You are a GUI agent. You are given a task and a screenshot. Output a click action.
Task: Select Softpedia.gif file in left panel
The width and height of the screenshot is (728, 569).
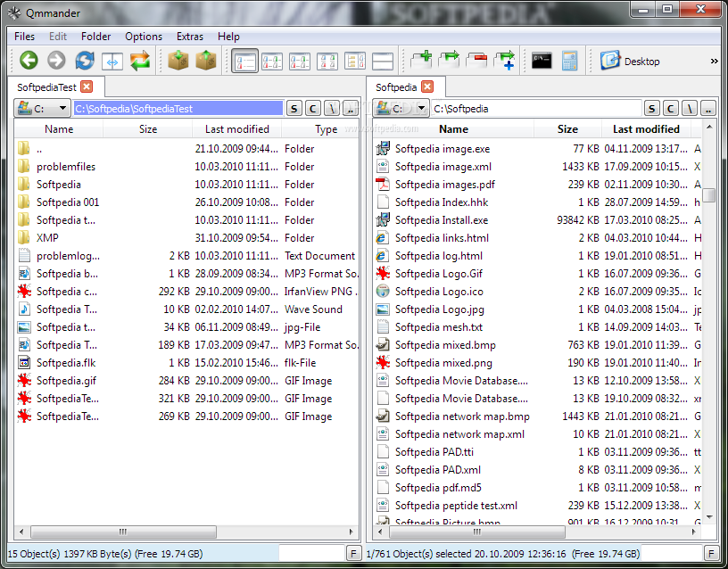click(66, 381)
